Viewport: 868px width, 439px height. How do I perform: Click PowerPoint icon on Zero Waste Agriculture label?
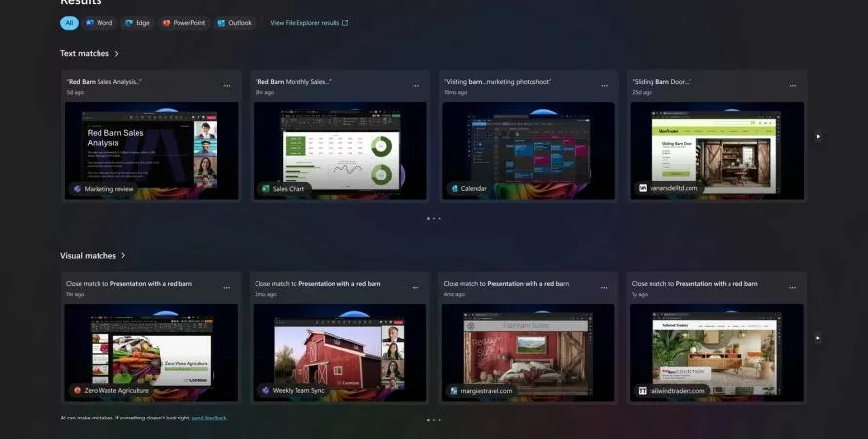77,390
